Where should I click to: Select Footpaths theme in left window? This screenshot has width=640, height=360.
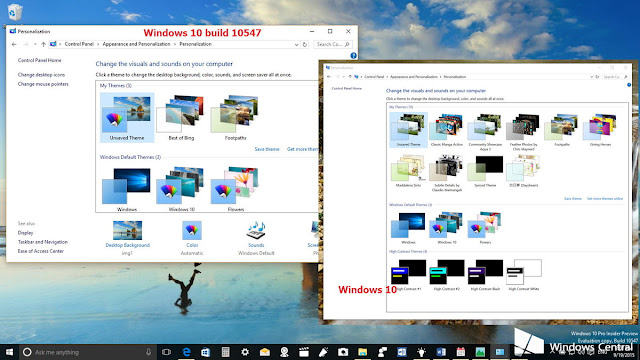pyautogui.click(x=236, y=118)
